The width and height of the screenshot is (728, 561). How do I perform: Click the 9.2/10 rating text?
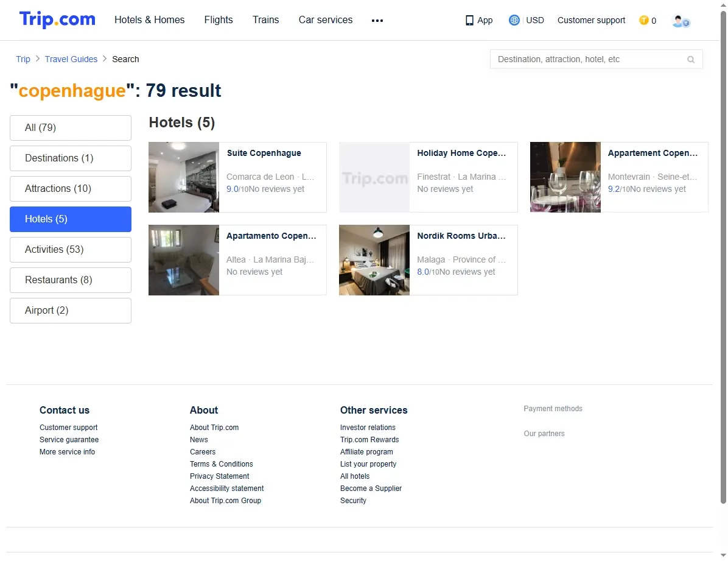click(619, 189)
